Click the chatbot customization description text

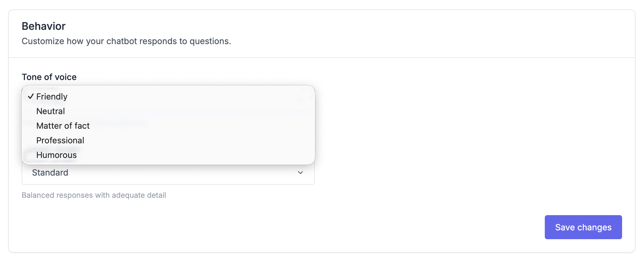coord(126,41)
